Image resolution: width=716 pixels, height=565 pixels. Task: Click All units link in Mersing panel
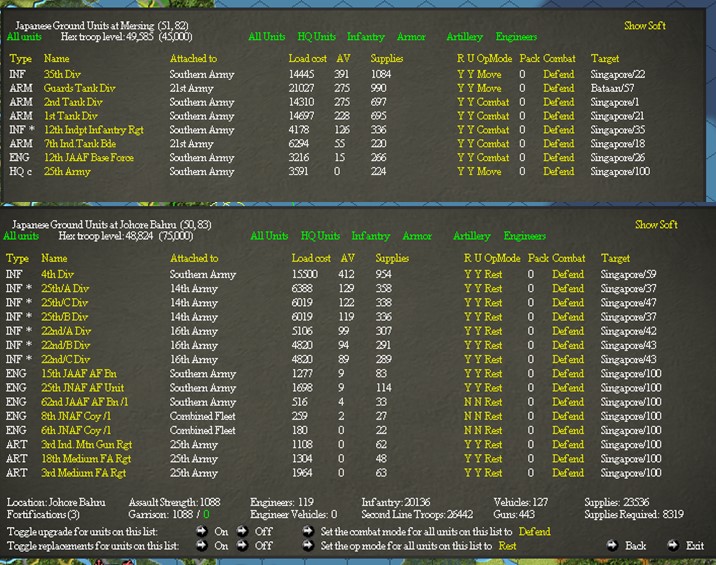(x=24, y=37)
